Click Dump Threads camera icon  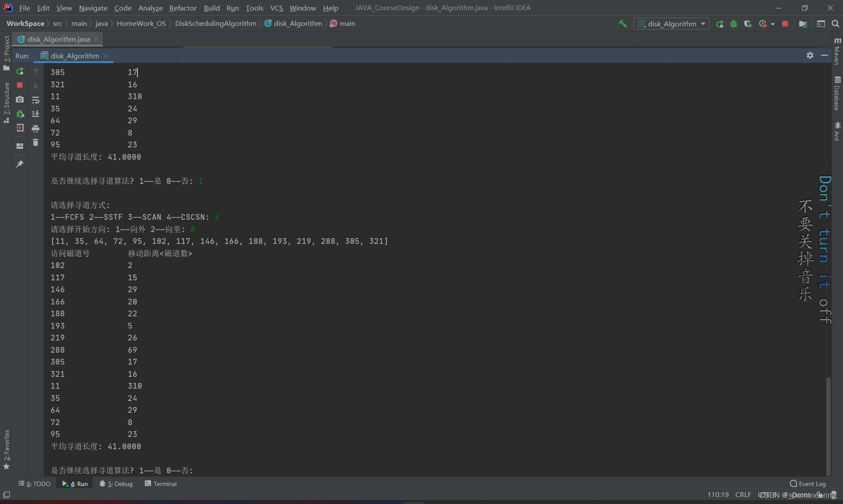[x=20, y=100]
